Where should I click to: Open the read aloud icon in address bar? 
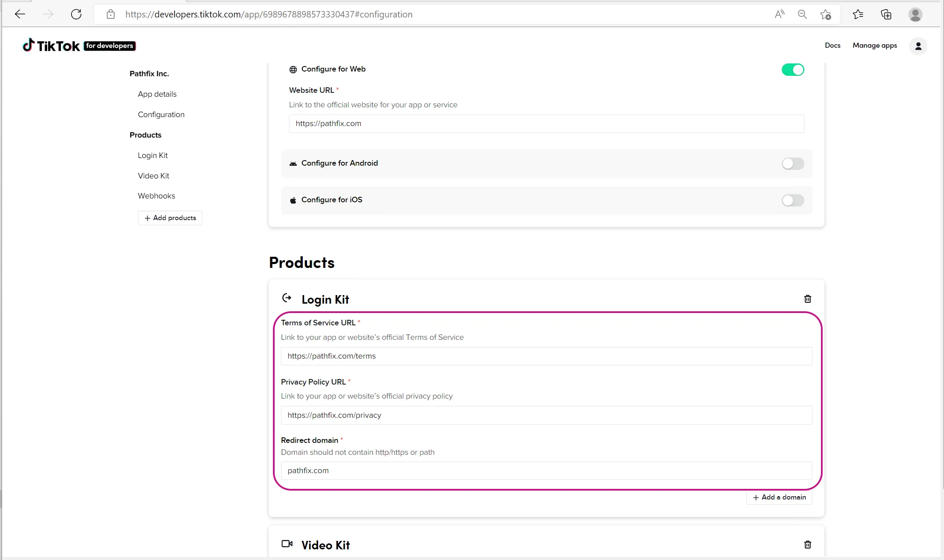point(779,14)
